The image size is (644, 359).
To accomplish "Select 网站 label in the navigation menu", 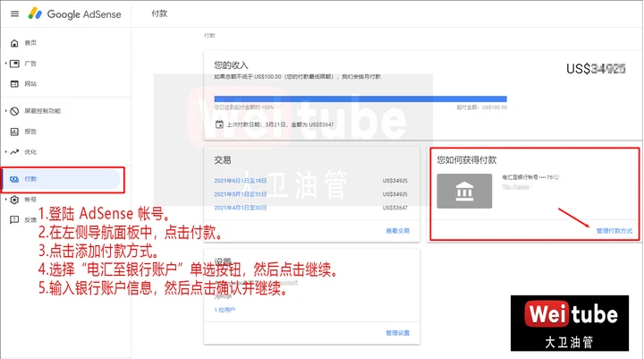I will tap(30, 84).
